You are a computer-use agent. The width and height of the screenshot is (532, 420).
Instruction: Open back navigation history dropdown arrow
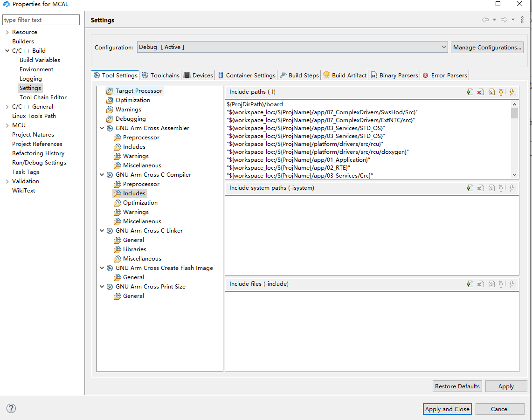click(494, 20)
